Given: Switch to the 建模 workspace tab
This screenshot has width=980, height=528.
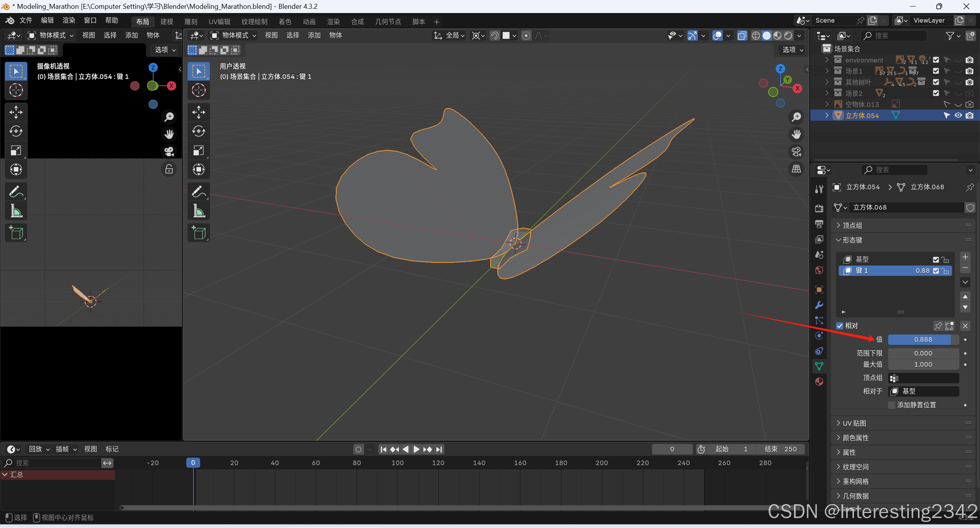Looking at the screenshot, I should tap(167, 21).
